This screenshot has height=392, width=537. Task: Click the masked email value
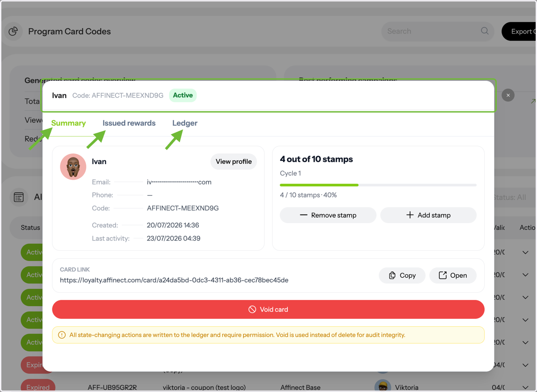point(179,182)
